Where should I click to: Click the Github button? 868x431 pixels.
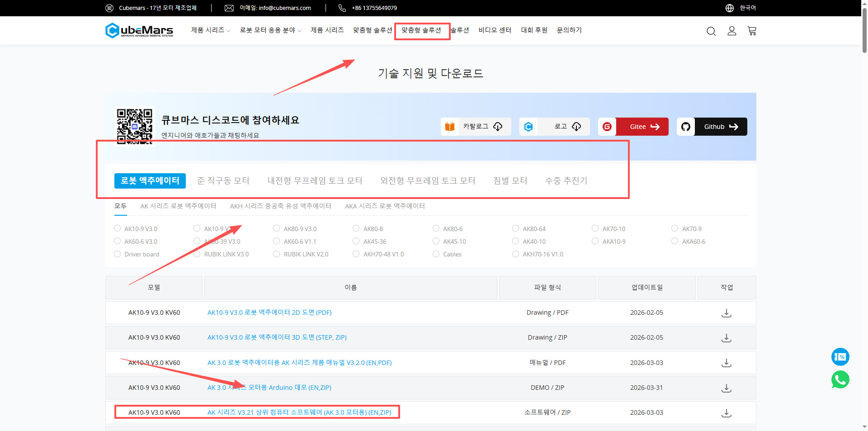click(x=712, y=127)
